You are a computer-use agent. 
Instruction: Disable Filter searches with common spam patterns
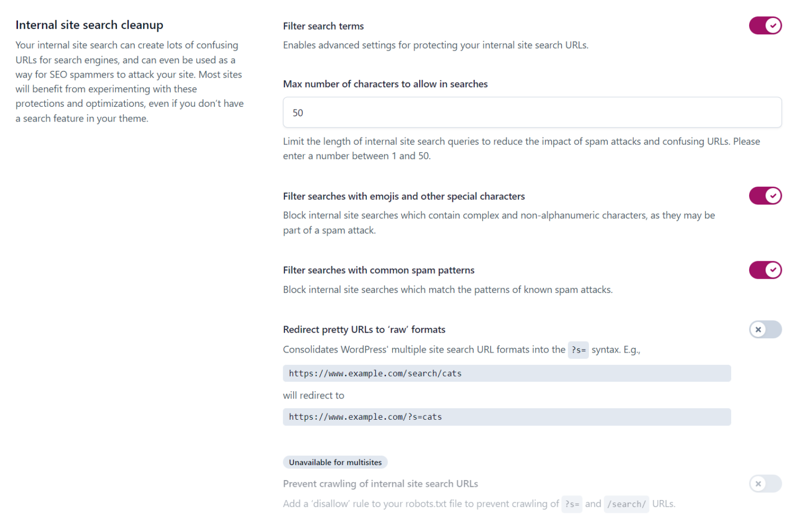coord(765,270)
